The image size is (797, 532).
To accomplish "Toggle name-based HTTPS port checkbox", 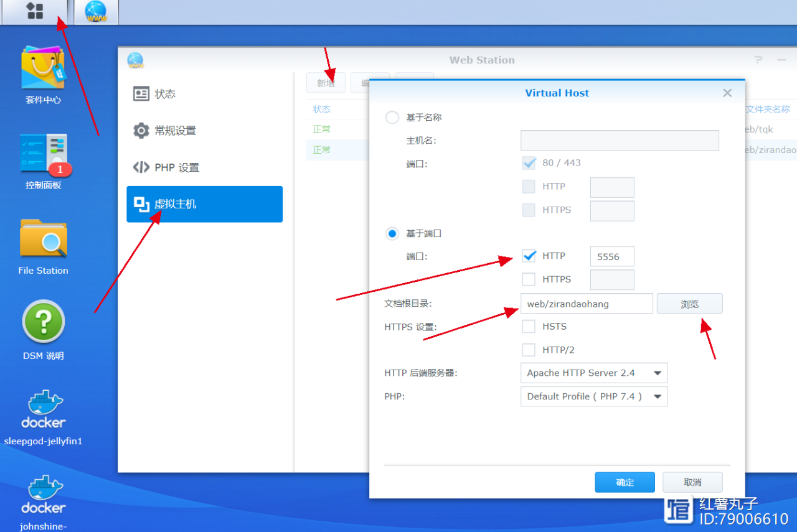I will [529, 210].
